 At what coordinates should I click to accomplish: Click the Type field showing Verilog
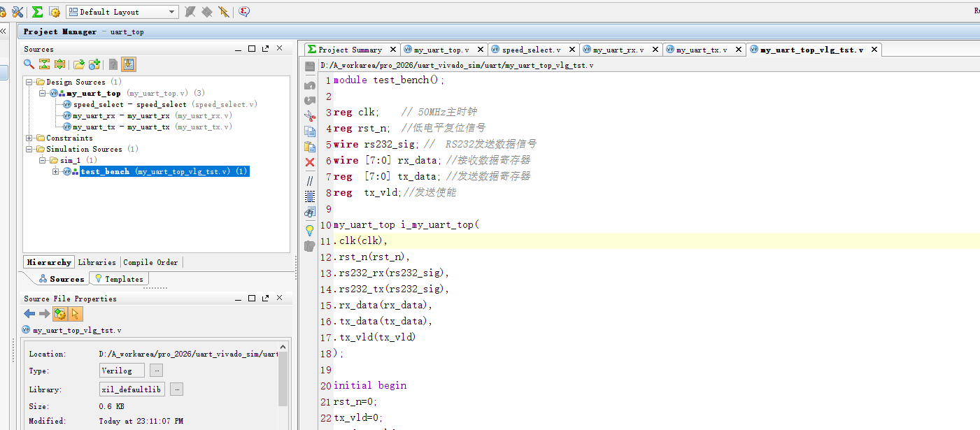122,371
